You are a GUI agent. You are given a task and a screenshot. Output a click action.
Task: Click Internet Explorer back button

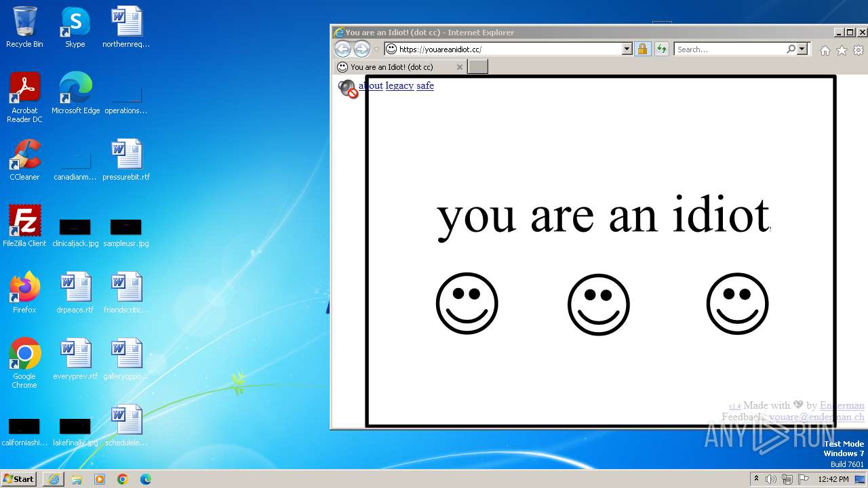click(343, 49)
